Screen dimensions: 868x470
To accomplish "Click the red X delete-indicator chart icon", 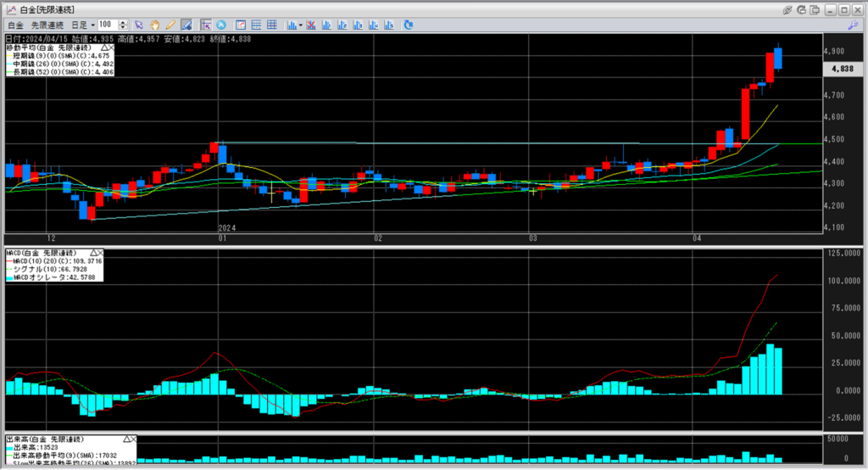I will pos(311,25).
